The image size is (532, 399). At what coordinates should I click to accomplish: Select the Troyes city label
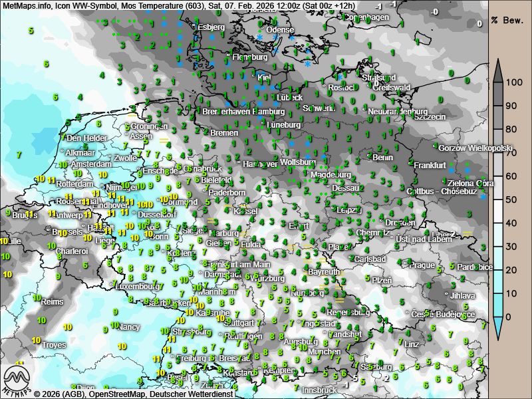tap(54, 345)
